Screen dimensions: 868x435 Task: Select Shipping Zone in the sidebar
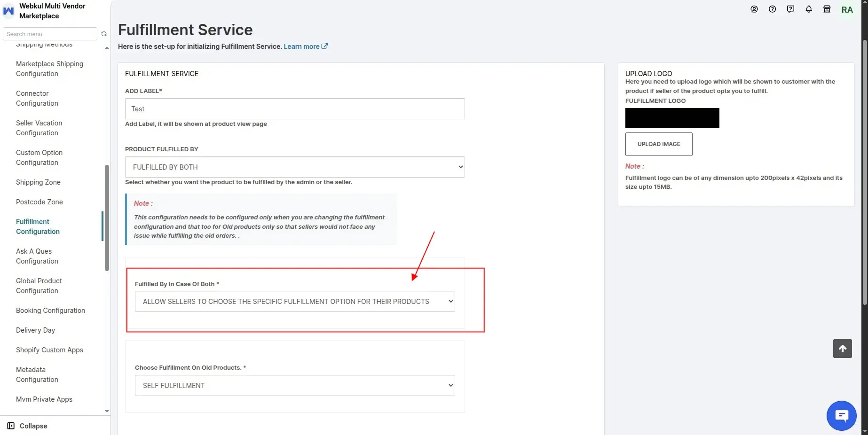[38, 182]
